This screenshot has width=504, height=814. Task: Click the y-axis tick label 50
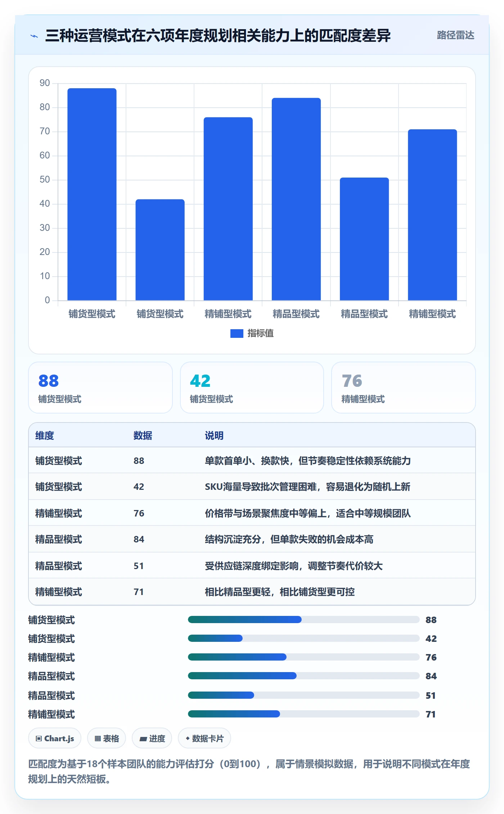click(x=45, y=180)
